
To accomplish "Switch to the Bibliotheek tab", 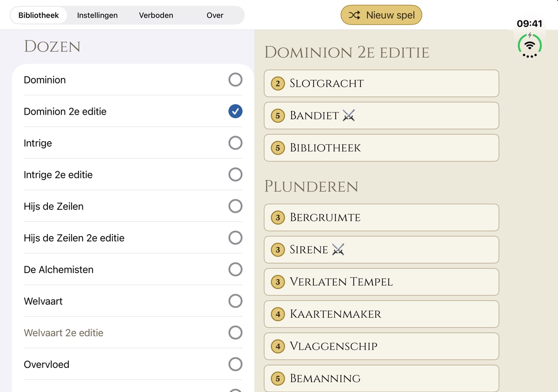I will coord(39,15).
